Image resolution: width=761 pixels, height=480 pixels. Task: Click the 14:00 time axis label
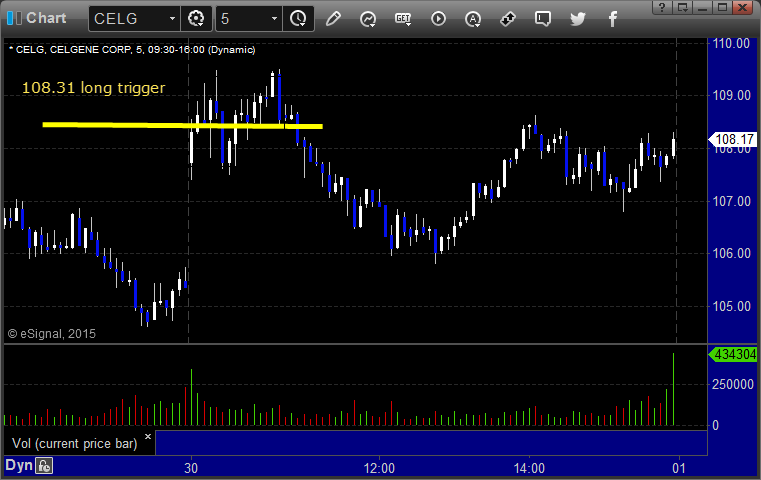click(x=529, y=468)
